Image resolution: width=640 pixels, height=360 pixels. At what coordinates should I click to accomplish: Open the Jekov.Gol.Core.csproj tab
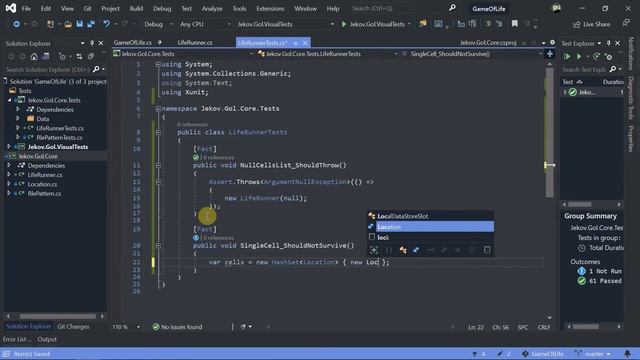click(x=488, y=42)
